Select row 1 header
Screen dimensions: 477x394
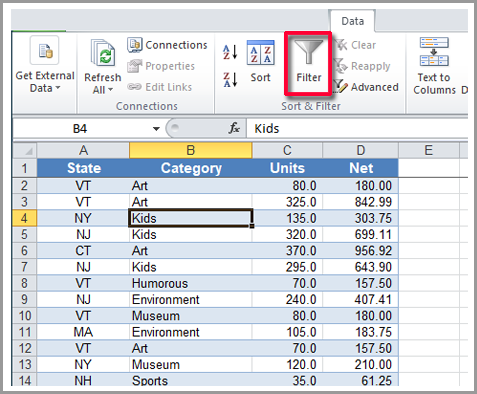point(24,168)
